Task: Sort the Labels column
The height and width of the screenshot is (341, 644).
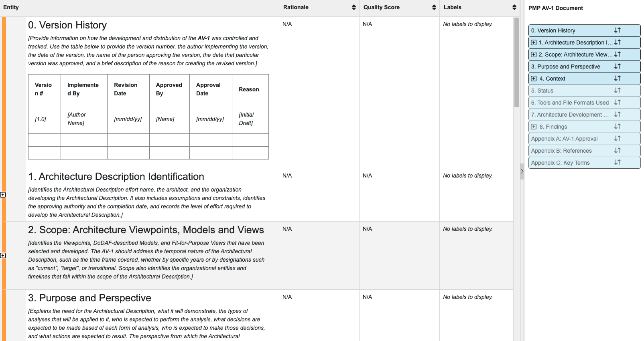Action: (x=514, y=7)
